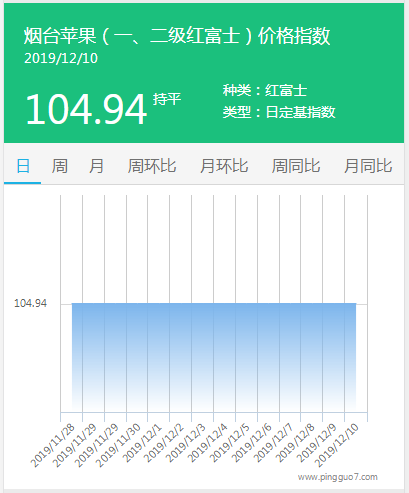409x493 pixels.
Task: Click the 烟台苹果 价格指数 title
Action: point(177,36)
